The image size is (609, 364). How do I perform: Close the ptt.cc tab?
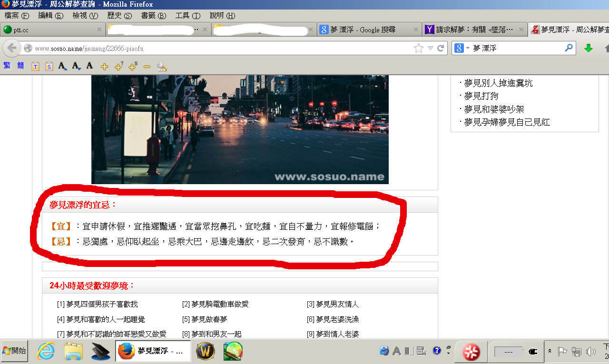tap(99, 30)
